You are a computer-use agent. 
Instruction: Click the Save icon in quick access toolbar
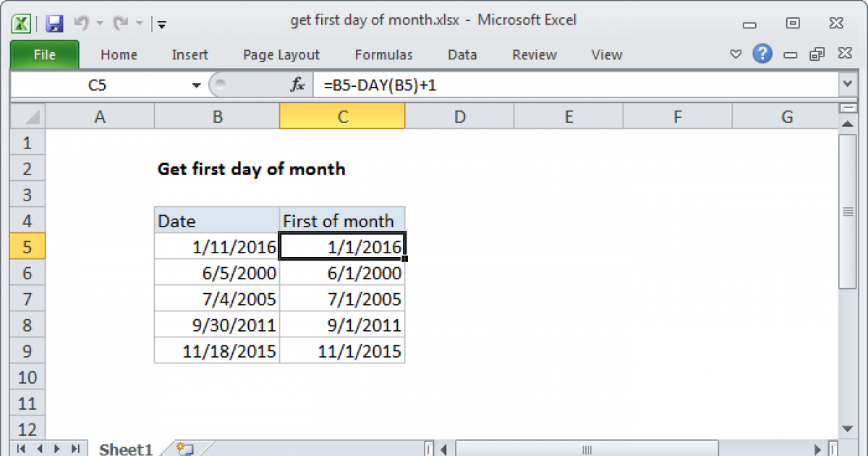tap(55, 23)
